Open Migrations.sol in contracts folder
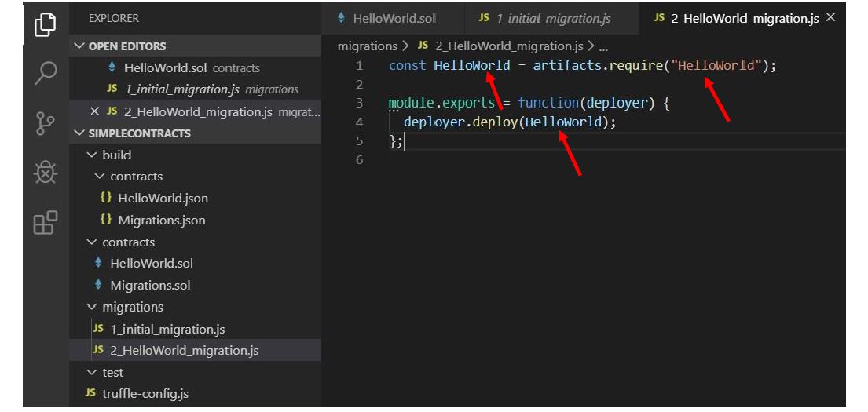The height and width of the screenshot is (412, 868). click(x=149, y=285)
